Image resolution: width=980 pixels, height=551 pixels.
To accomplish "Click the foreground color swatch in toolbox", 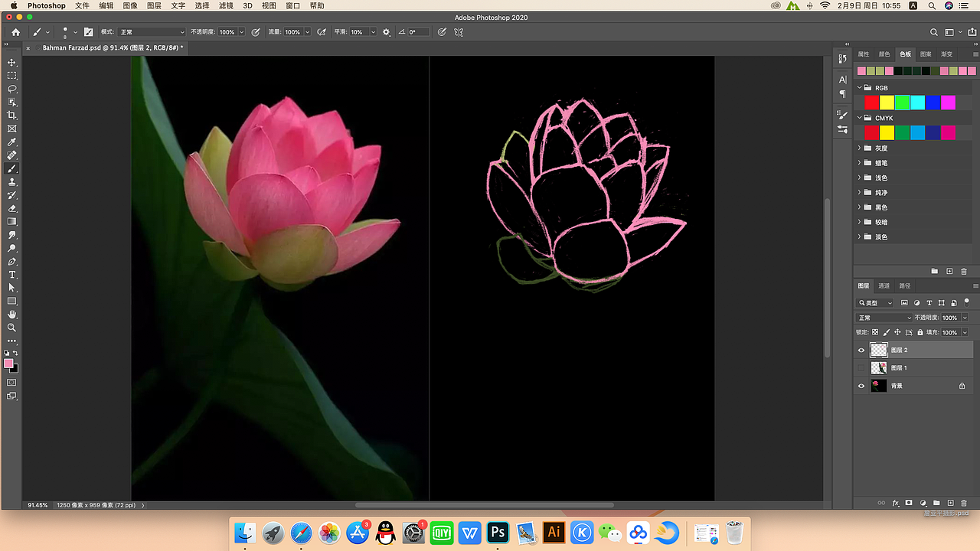I will pyautogui.click(x=8, y=364).
